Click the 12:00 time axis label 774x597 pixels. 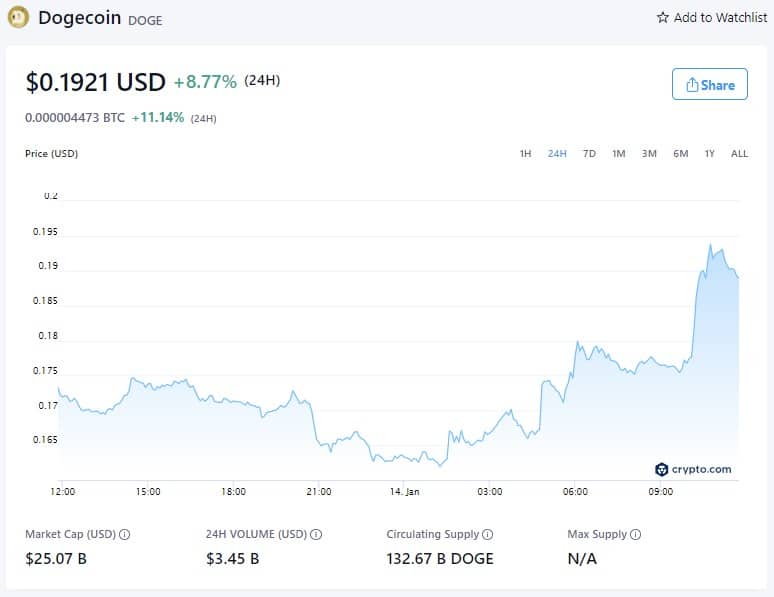coord(63,492)
